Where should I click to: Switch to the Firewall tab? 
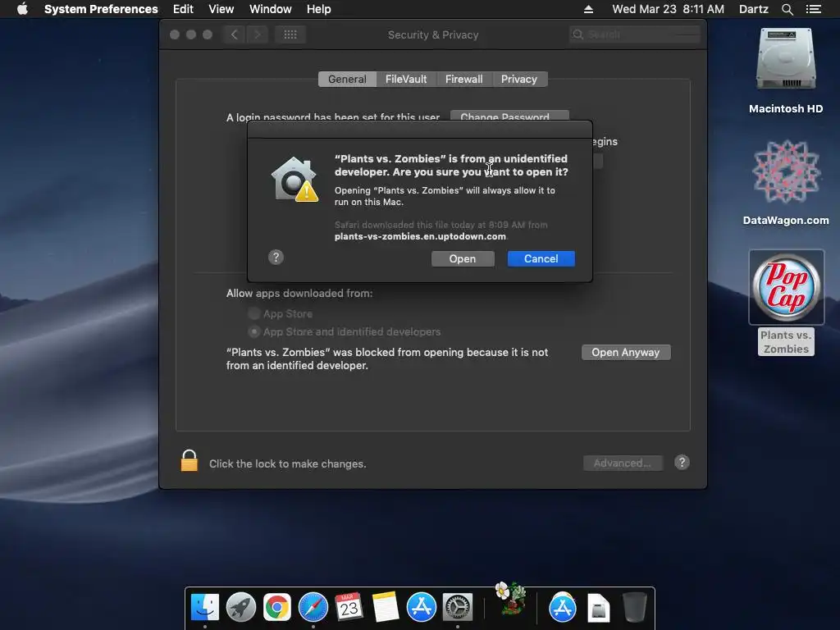tap(464, 79)
